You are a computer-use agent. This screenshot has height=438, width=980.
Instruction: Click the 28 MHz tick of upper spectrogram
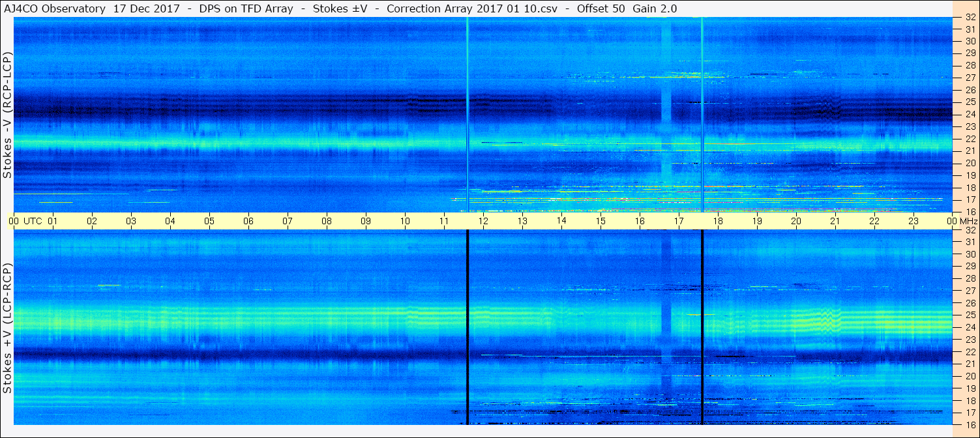[x=970, y=66]
